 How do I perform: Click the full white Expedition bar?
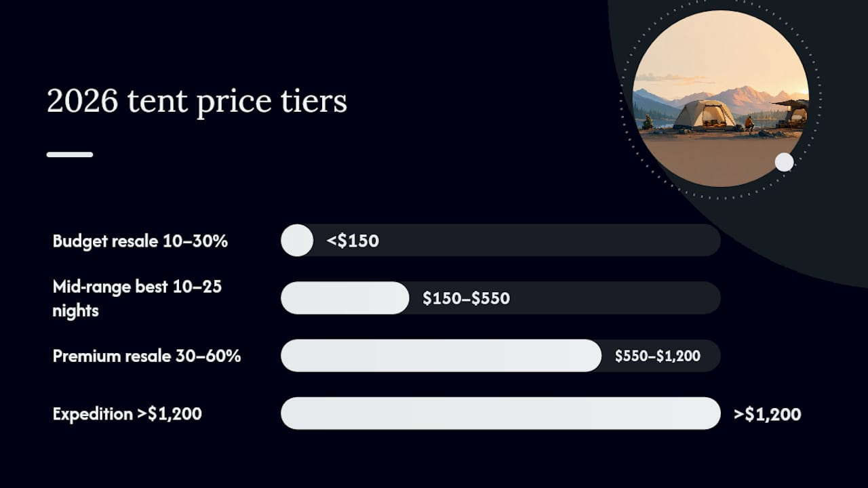coord(500,413)
